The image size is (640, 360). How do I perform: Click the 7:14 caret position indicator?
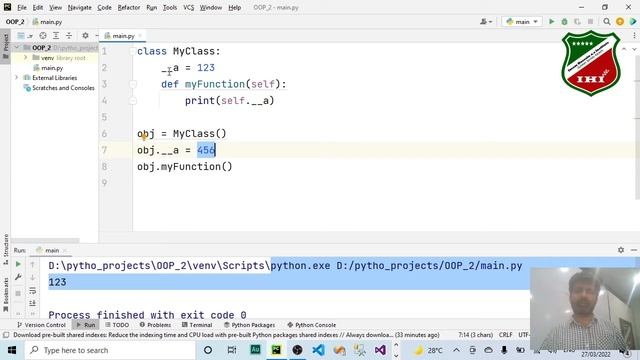[476, 335]
